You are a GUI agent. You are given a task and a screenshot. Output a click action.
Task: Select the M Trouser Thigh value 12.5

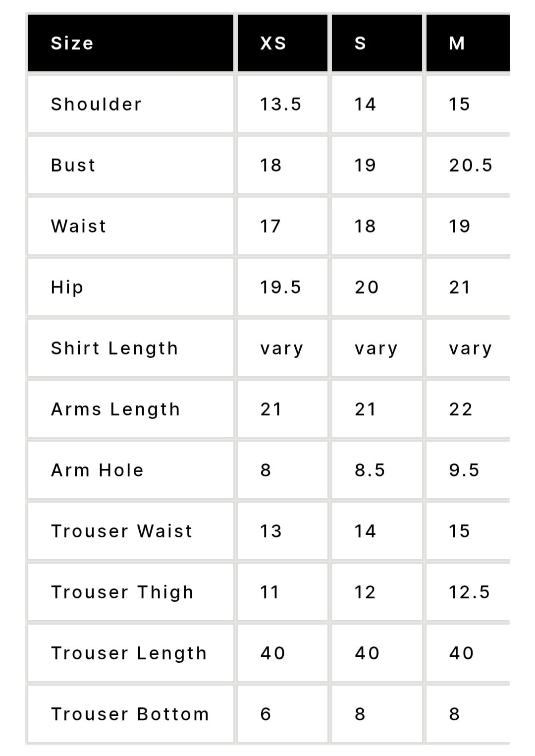pos(469,592)
